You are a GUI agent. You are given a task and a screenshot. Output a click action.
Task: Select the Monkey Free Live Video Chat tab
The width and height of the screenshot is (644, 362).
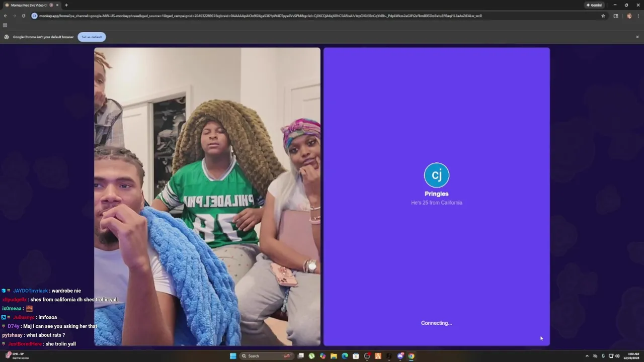[x=31, y=5]
